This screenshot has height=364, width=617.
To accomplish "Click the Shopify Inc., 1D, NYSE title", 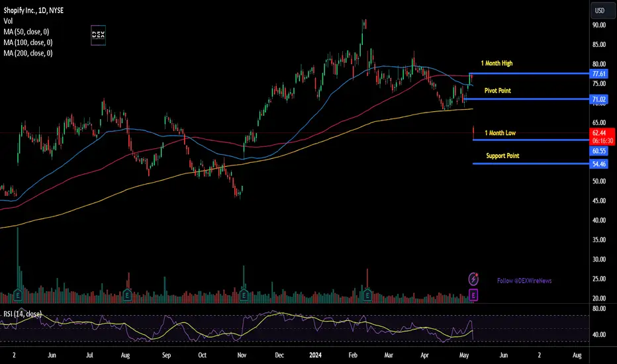I will [34, 11].
